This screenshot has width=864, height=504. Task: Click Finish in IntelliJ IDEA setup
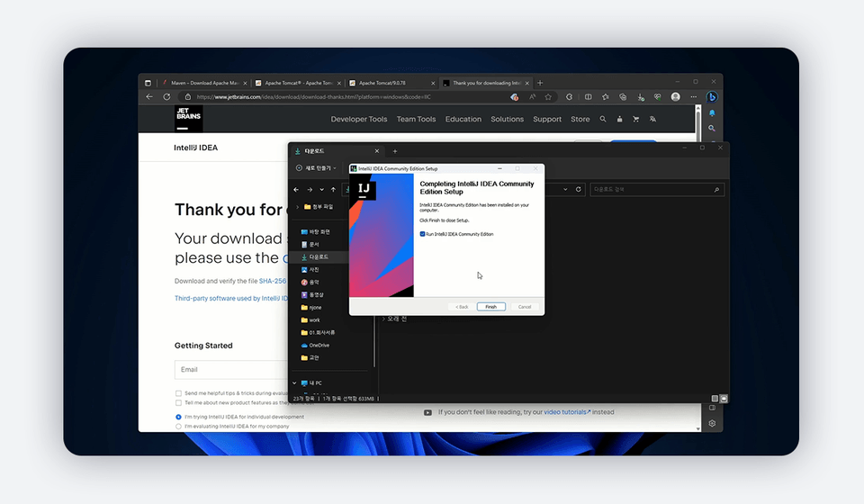click(x=491, y=307)
